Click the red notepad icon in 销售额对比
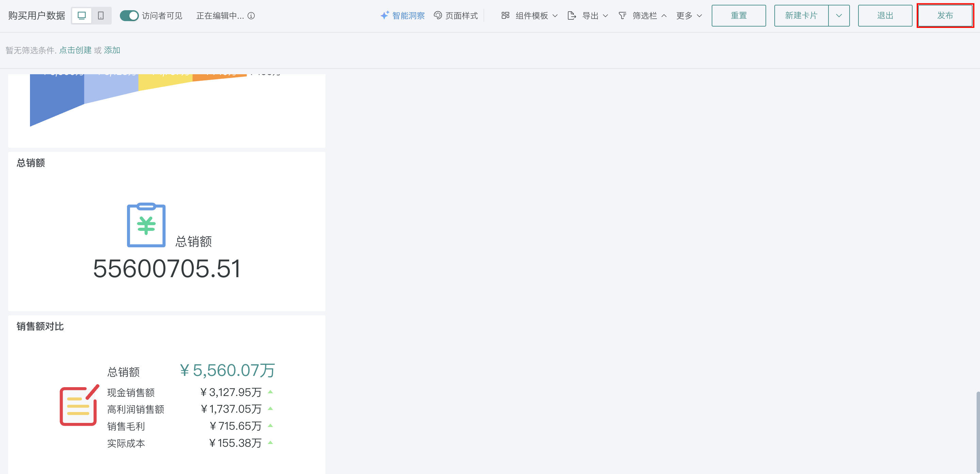This screenshot has height=474, width=980. [x=79, y=406]
